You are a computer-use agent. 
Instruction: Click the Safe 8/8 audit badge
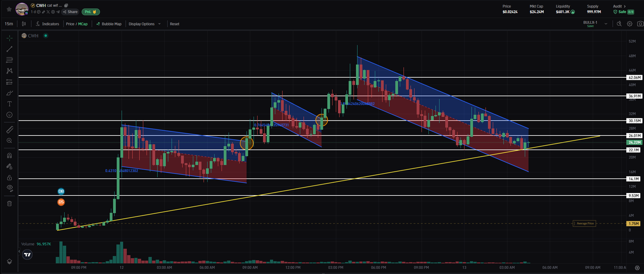click(x=624, y=11)
